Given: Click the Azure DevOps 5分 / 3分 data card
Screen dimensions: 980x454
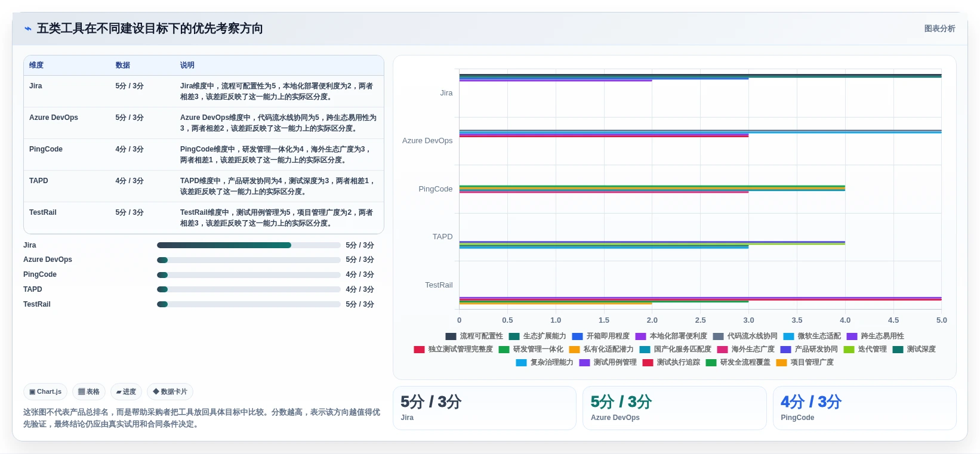Looking at the screenshot, I should 674,408.
